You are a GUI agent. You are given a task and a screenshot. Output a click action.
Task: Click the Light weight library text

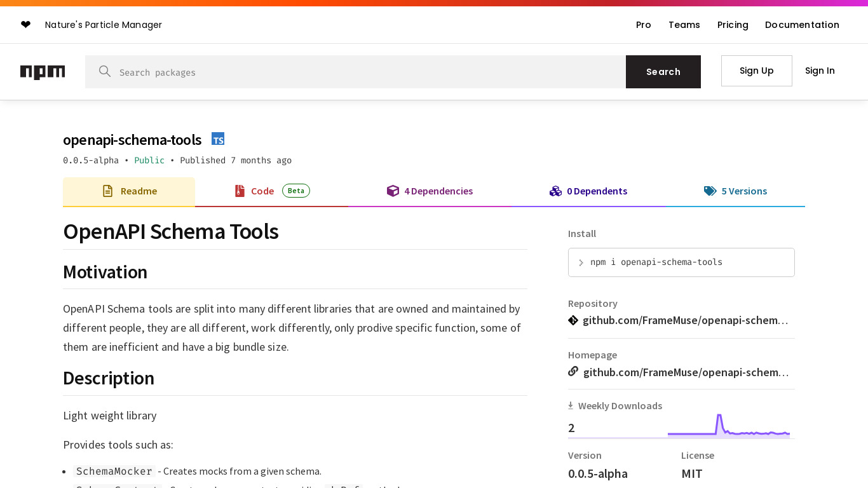(110, 416)
